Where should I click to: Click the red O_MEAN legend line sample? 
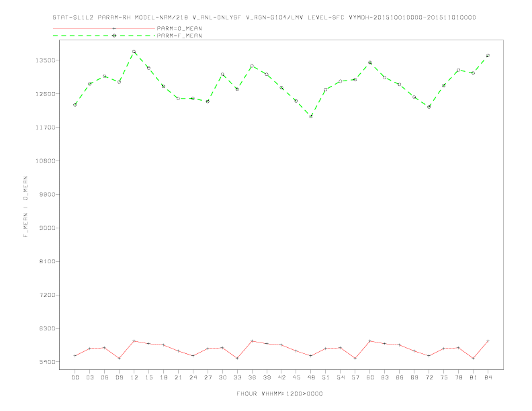tap(104, 28)
